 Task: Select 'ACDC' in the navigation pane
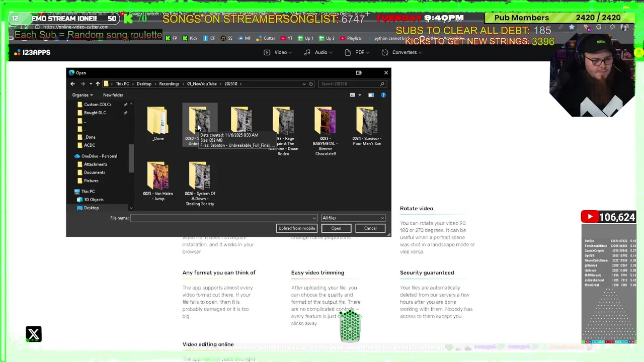(89, 145)
